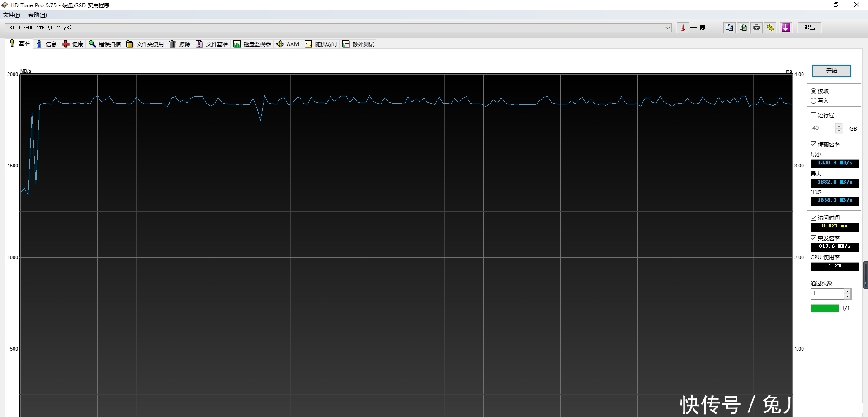The width and height of the screenshot is (868, 417).
Task: Click the access time value 0.021 ms
Action: [835, 227]
